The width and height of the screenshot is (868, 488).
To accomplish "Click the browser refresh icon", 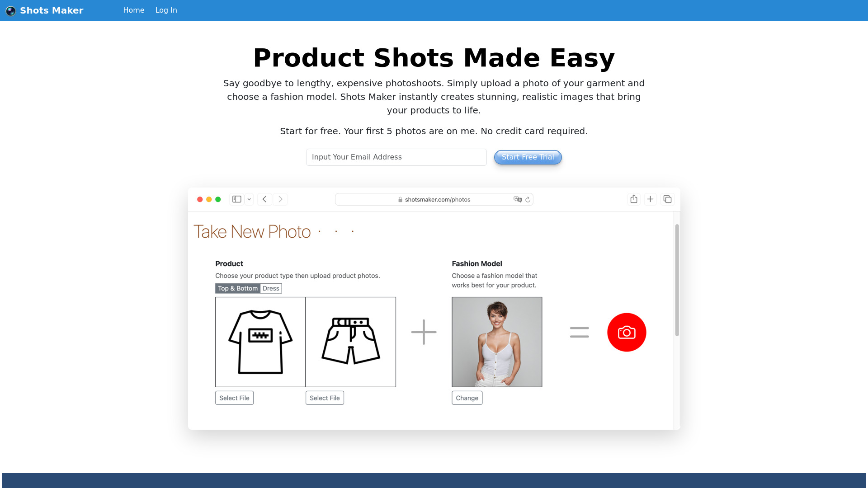I will click(x=527, y=200).
